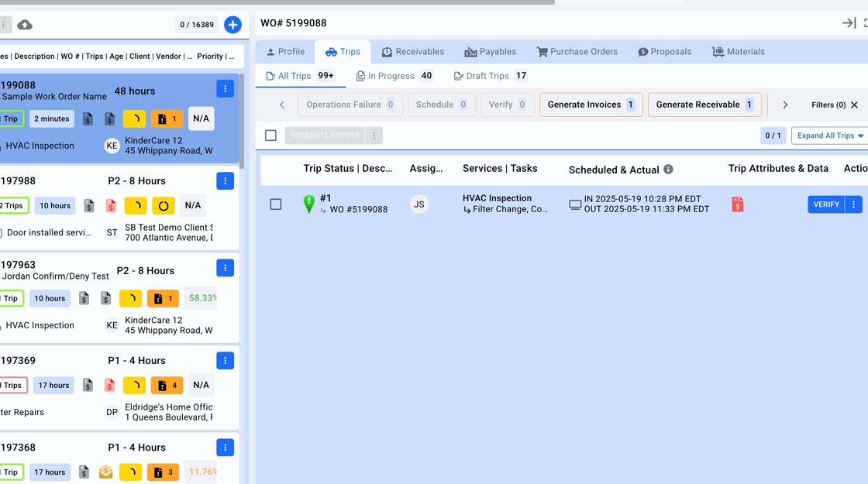Image resolution: width=868 pixels, height=484 pixels.
Task: Check the select-all trips checkbox
Action: 270,136
